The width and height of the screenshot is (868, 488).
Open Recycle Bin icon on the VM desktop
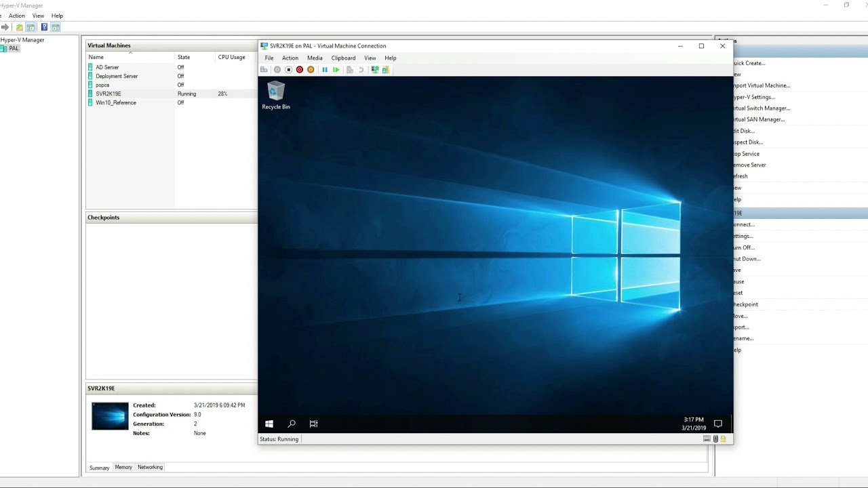276,96
